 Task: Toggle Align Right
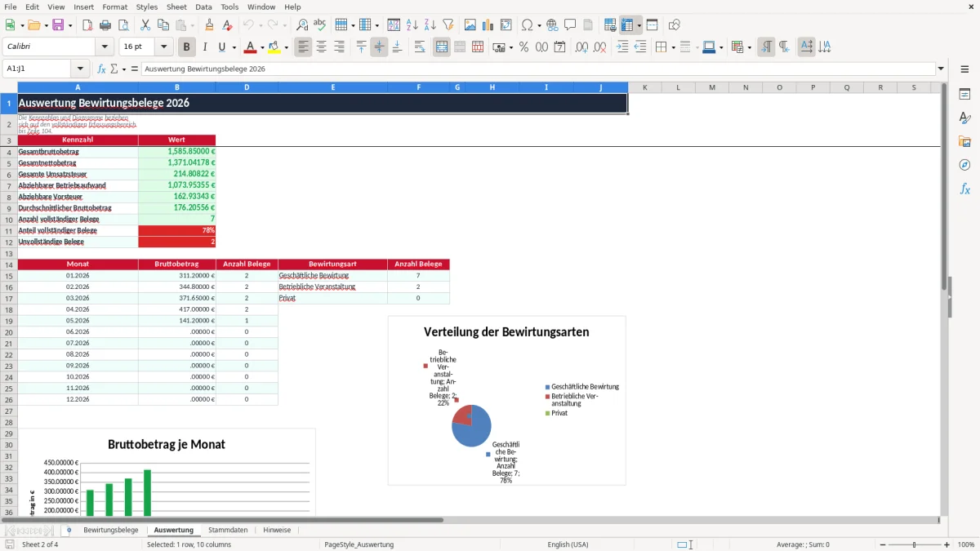click(x=339, y=47)
